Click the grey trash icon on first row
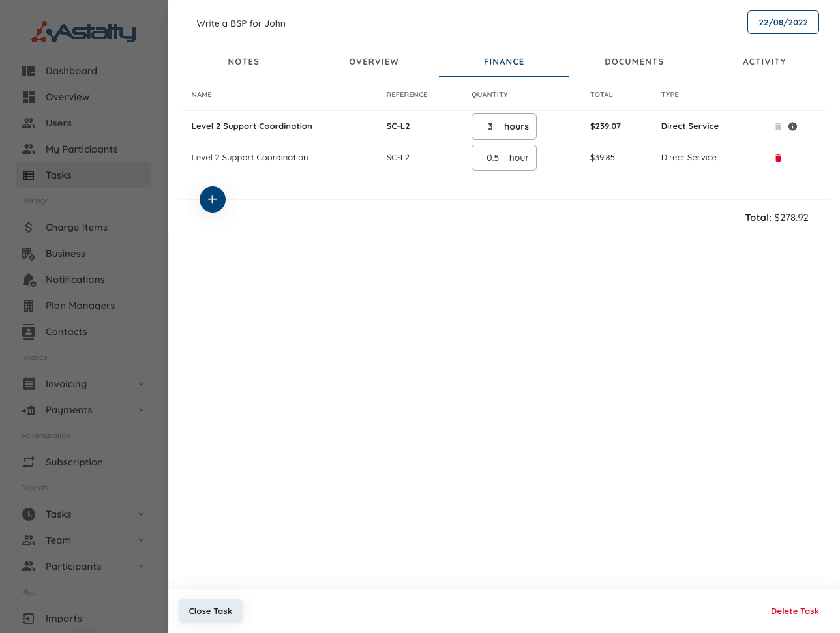Viewport: 840px width, 633px height. tap(778, 126)
